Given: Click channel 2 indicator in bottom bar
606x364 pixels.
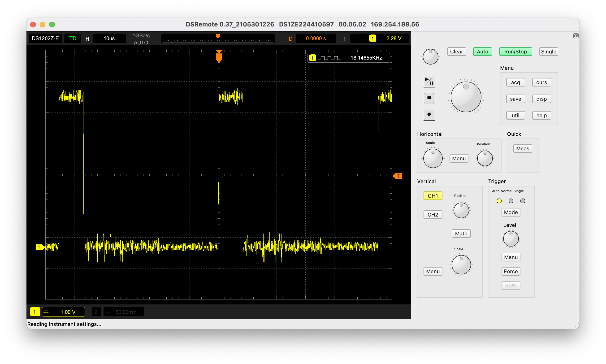Looking at the screenshot, I should pyautogui.click(x=96, y=312).
